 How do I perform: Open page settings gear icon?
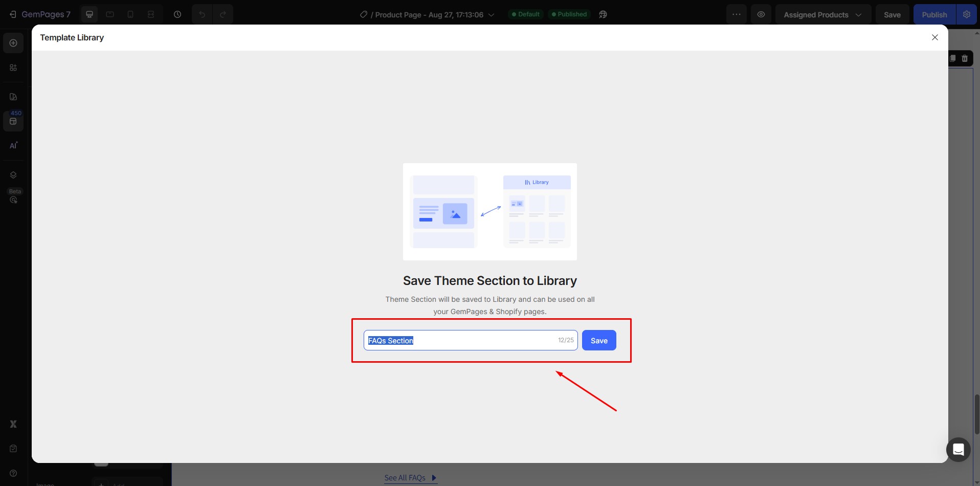966,14
